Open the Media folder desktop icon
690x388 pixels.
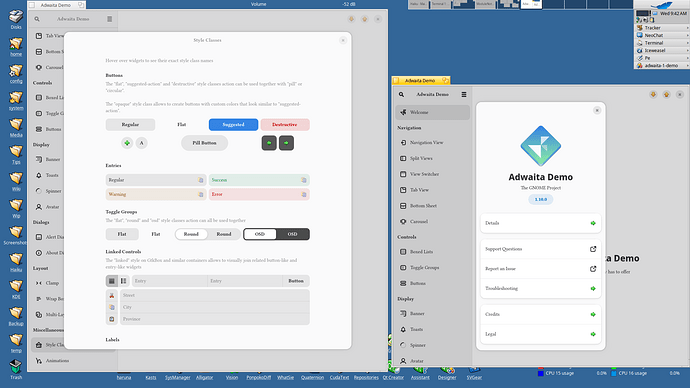tap(16, 128)
